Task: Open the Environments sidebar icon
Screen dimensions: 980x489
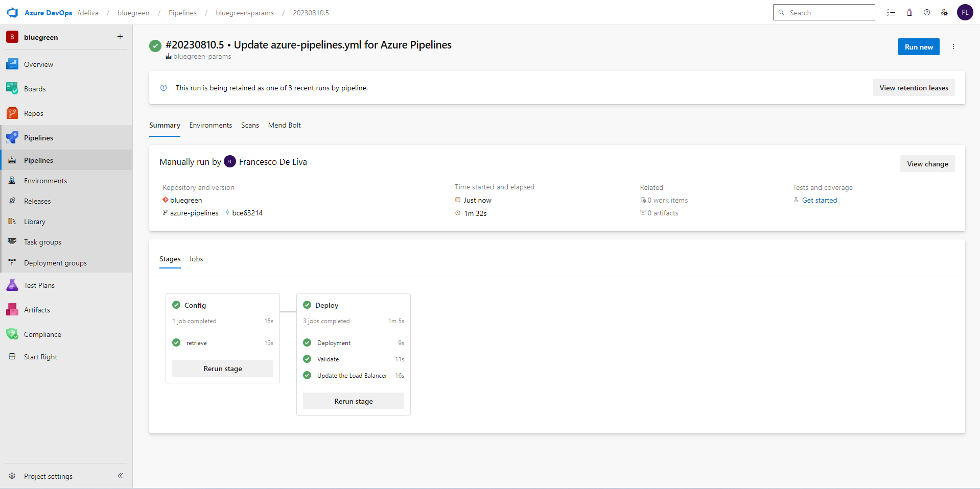Action: click(12, 181)
